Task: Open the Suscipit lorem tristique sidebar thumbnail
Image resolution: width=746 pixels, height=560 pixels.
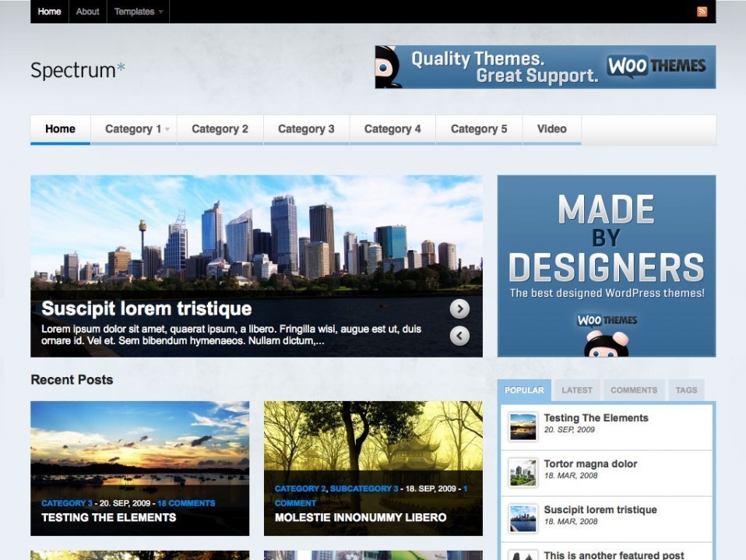Action: (x=523, y=519)
